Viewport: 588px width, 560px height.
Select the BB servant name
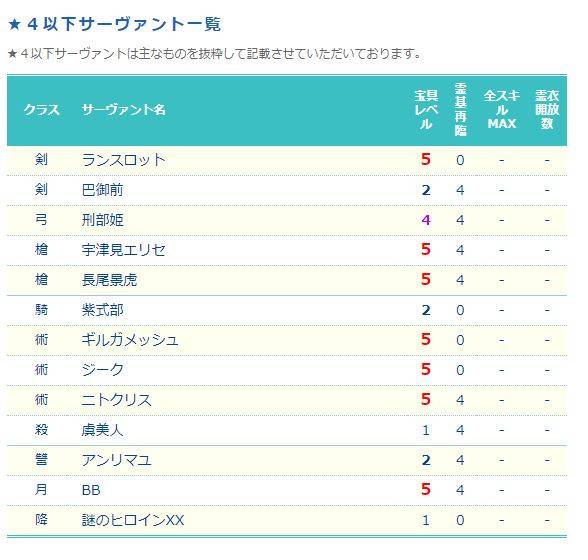(91, 490)
